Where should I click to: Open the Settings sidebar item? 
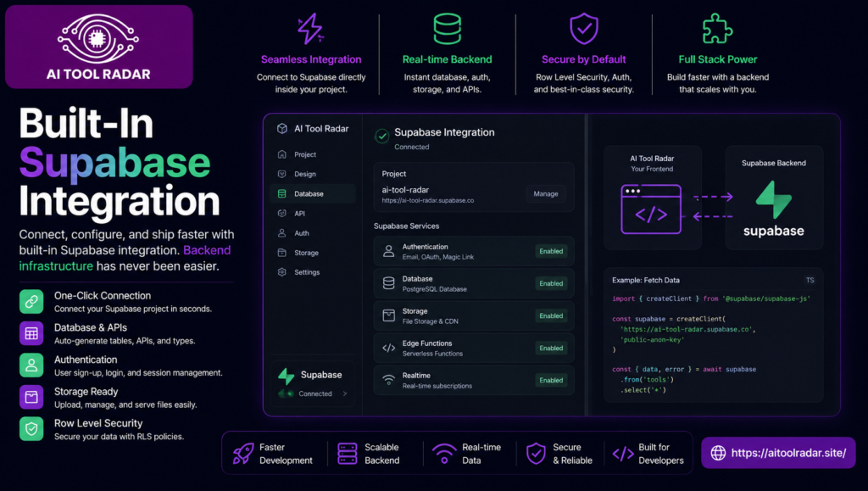click(313, 272)
